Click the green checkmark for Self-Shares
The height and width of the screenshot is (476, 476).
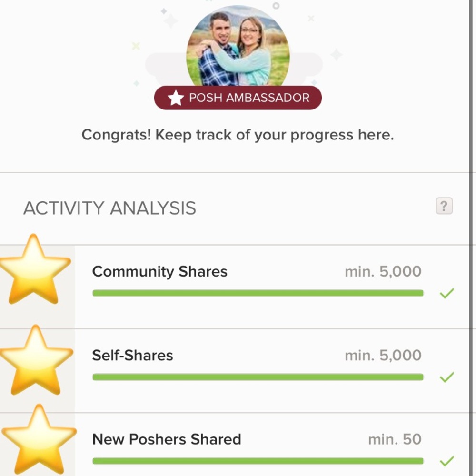446,377
